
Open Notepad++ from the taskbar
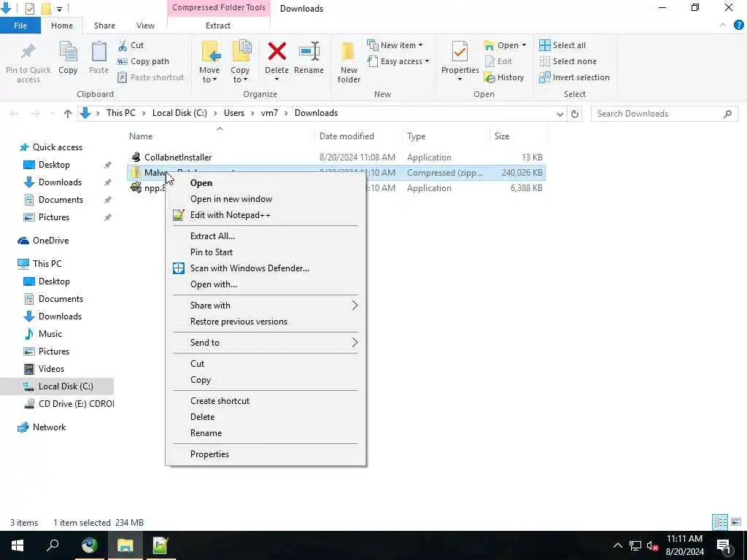point(160,545)
